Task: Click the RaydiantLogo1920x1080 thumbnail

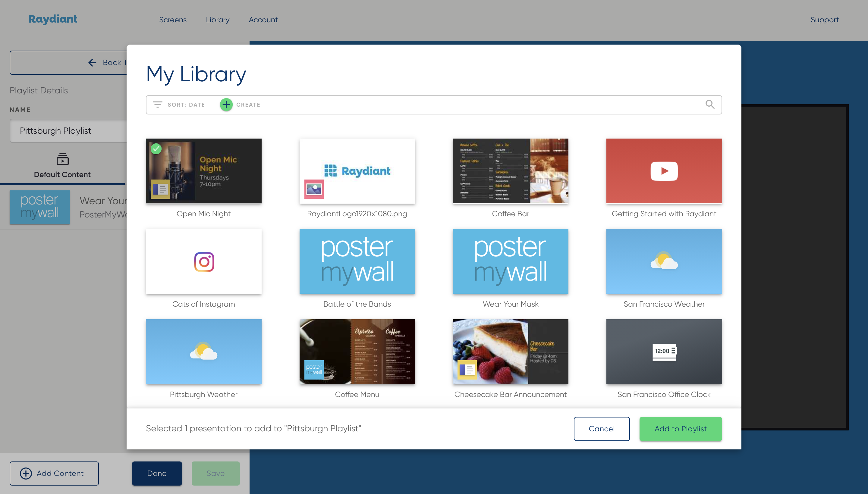Action: point(357,170)
